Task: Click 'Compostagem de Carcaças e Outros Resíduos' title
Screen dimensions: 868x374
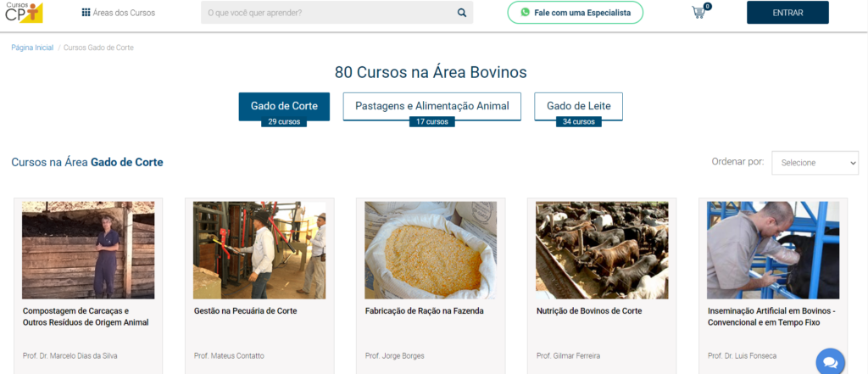Action: tap(86, 316)
